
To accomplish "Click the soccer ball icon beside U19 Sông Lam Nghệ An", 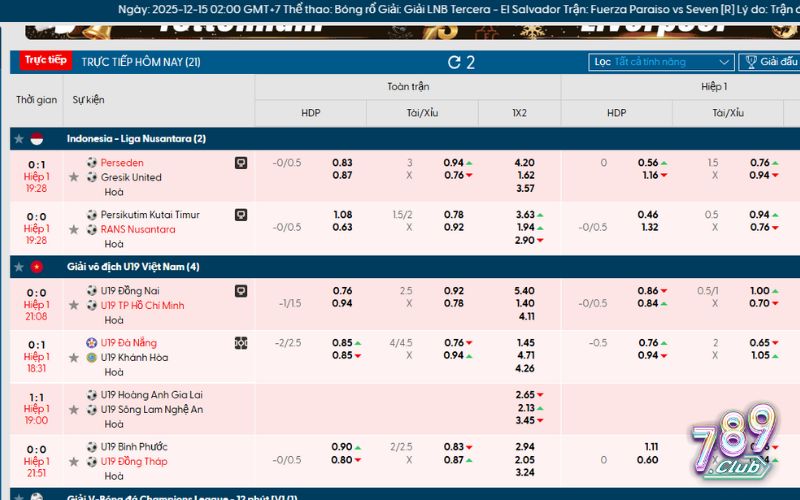I will [x=92, y=409].
